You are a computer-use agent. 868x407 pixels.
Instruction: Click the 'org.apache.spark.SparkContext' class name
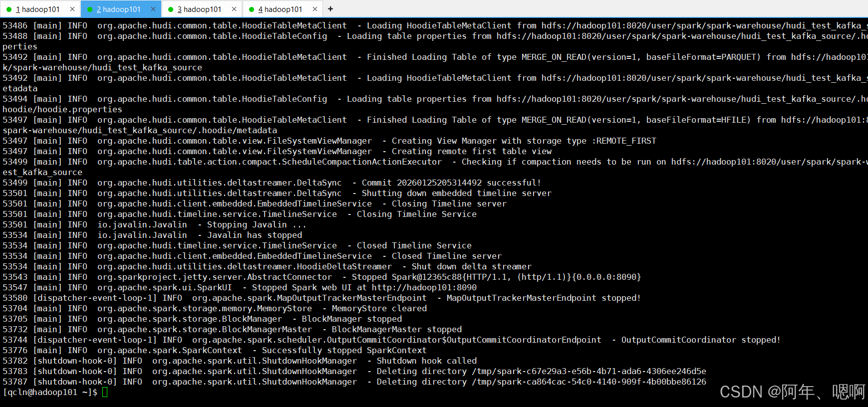coord(170,350)
